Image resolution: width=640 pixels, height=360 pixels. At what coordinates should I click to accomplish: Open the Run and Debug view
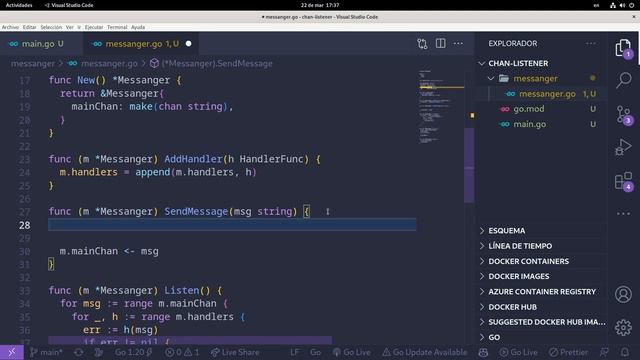coord(623,147)
